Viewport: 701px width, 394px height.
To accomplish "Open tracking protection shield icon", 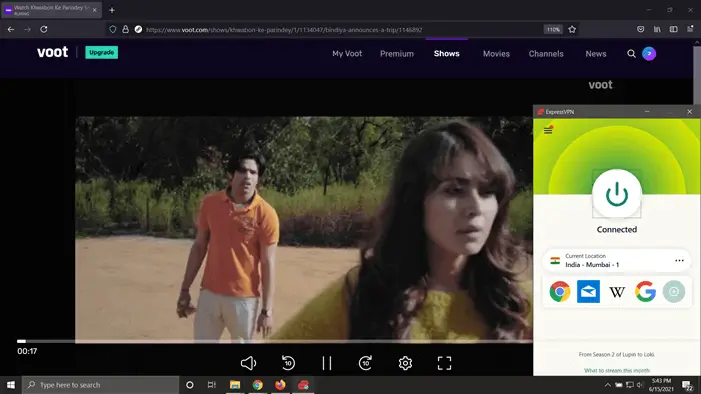I will click(x=113, y=30).
